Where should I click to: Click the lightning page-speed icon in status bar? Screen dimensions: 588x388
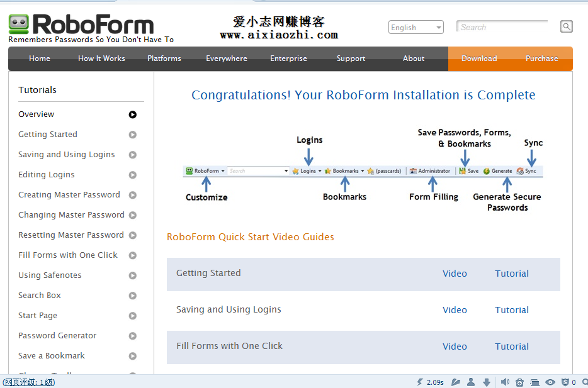[420, 382]
